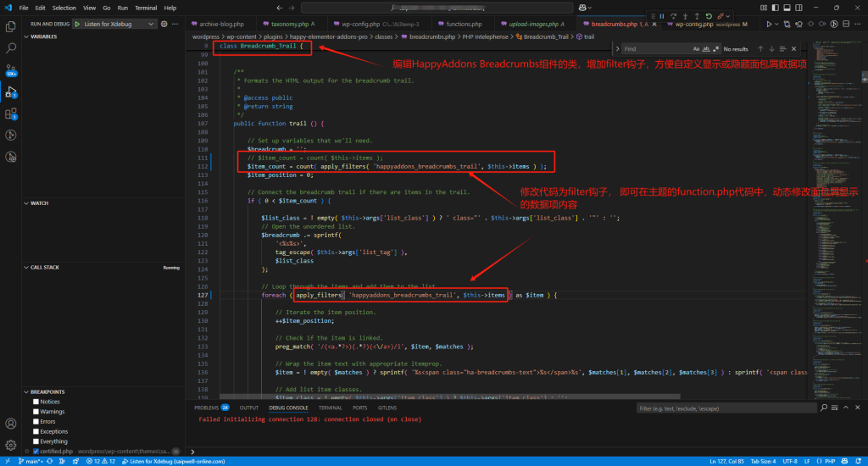Switch to the TERMINAL panel tab

(x=330, y=408)
